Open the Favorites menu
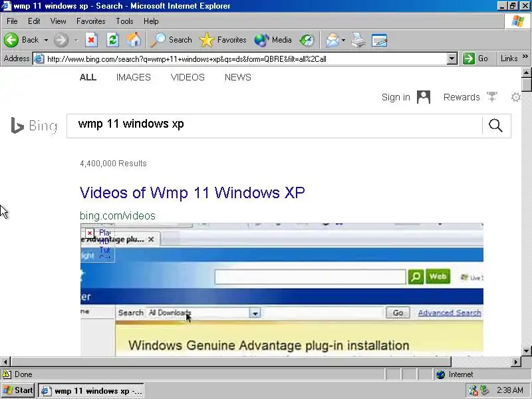The image size is (532, 399). point(91,21)
